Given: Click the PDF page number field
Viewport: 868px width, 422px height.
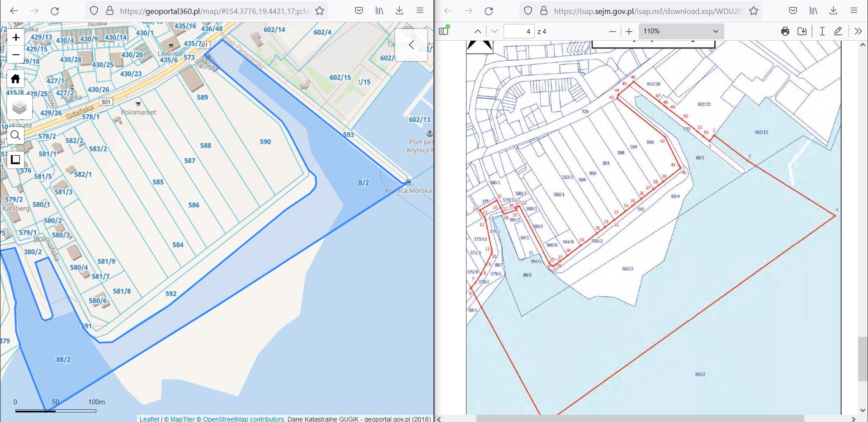Looking at the screenshot, I should click(x=519, y=31).
